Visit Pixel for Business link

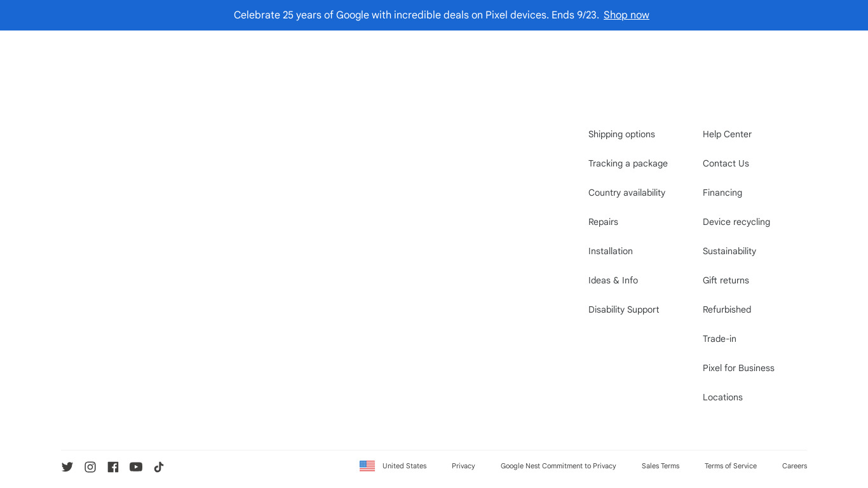pos(738,368)
